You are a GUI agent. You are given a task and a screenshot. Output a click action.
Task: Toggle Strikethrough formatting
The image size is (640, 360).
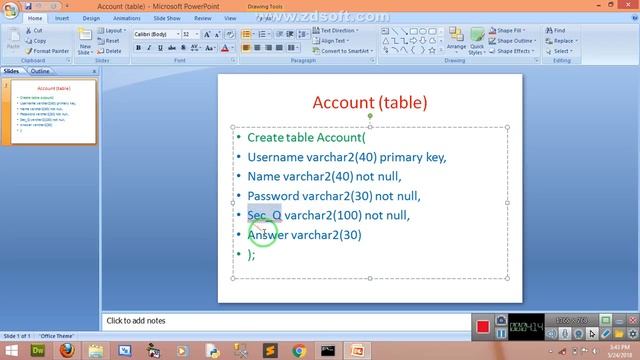tap(172, 48)
